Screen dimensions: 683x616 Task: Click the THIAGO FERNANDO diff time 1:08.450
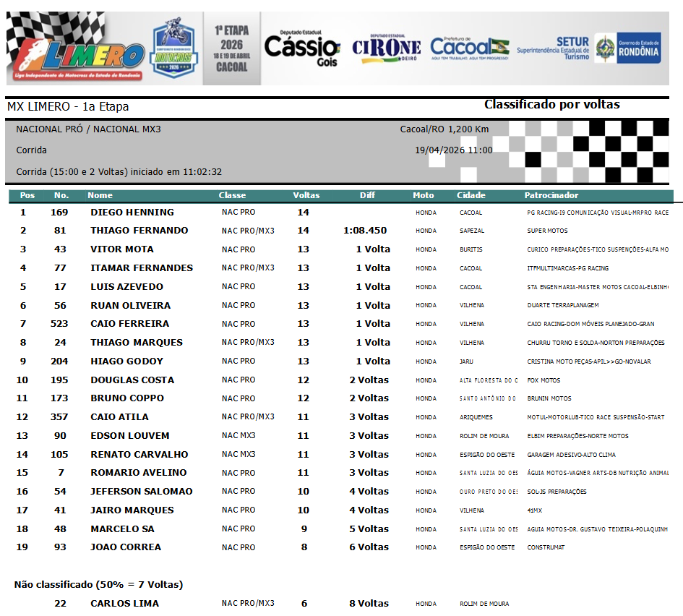click(x=365, y=231)
